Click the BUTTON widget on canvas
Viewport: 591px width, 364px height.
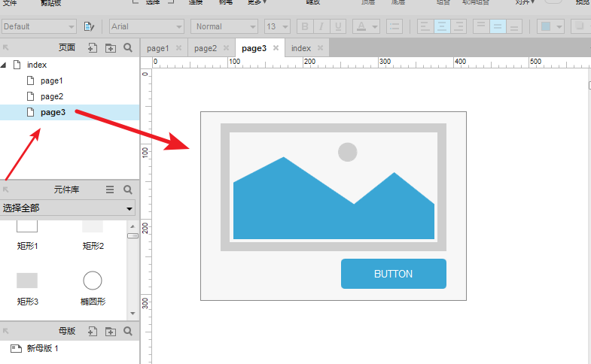pos(394,274)
